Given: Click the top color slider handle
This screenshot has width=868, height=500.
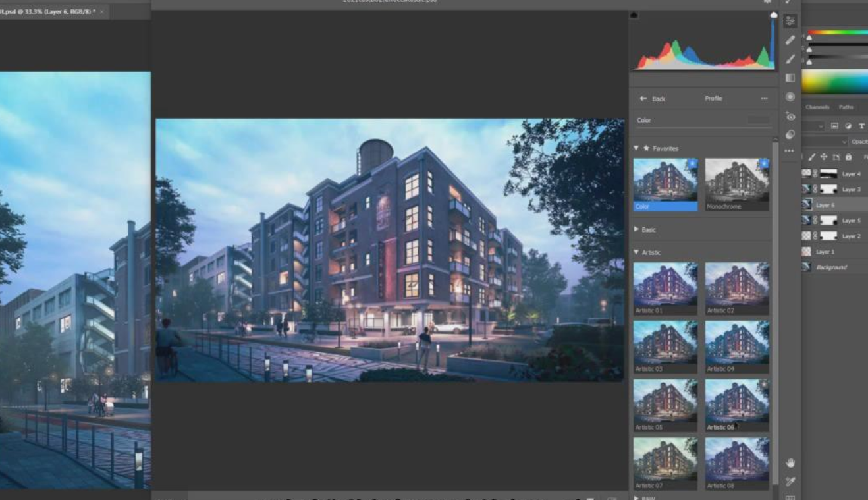Looking at the screenshot, I should pos(809,38).
